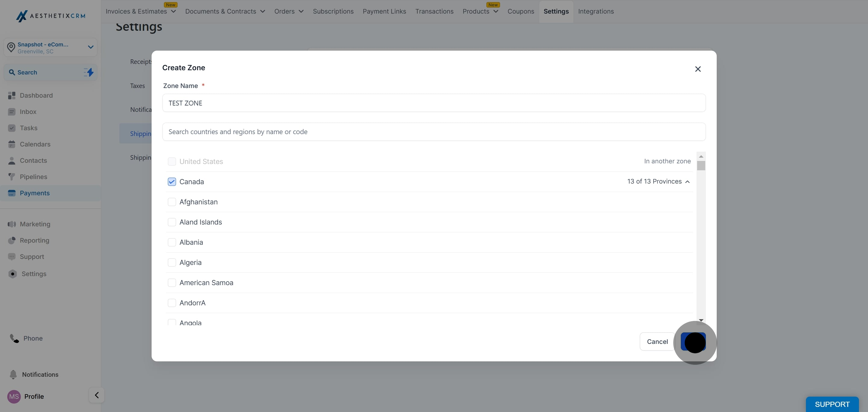The width and height of the screenshot is (868, 412).
Task: Click the disabled United States checkbox
Action: tap(172, 162)
